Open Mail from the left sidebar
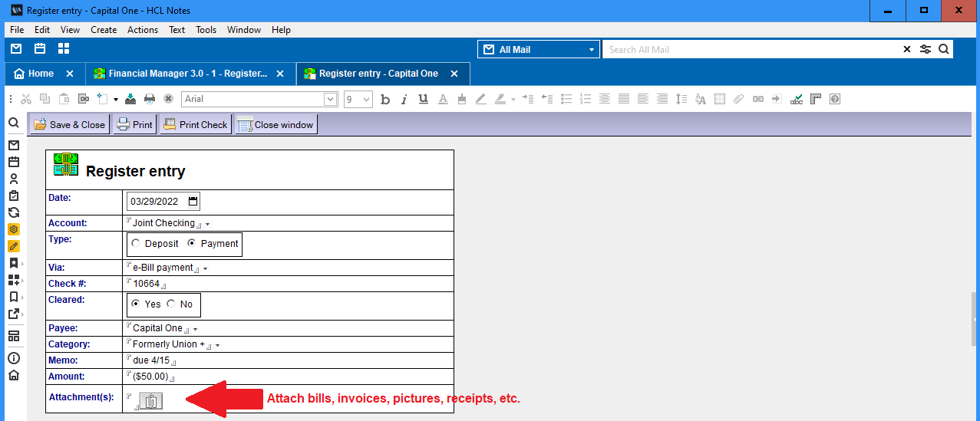This screenshot has width=980, height=421. tap(14, 145)
